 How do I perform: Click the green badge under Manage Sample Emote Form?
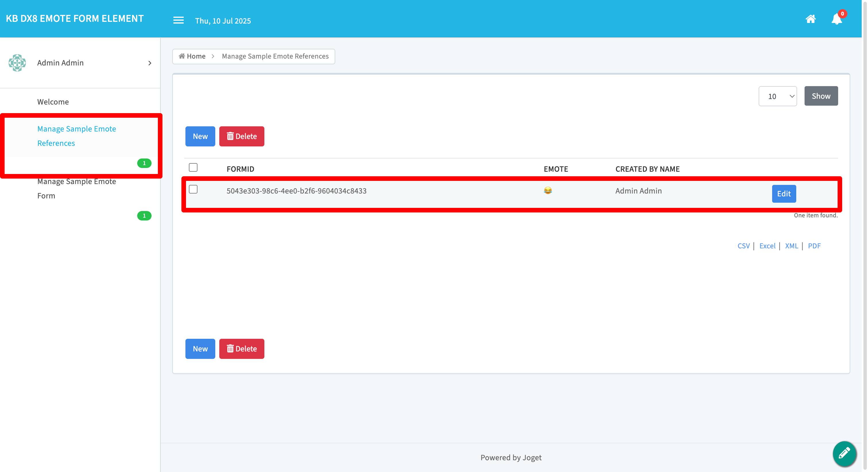pos(144,216)
